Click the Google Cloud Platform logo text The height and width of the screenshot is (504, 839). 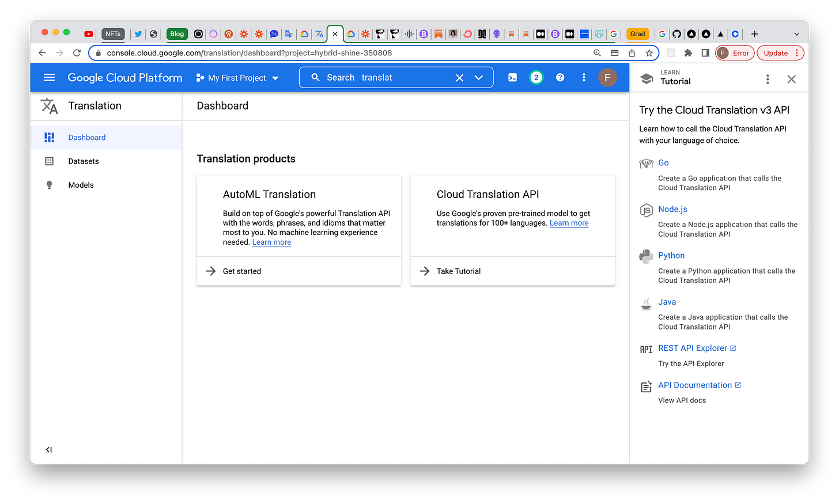click(124, 77)
